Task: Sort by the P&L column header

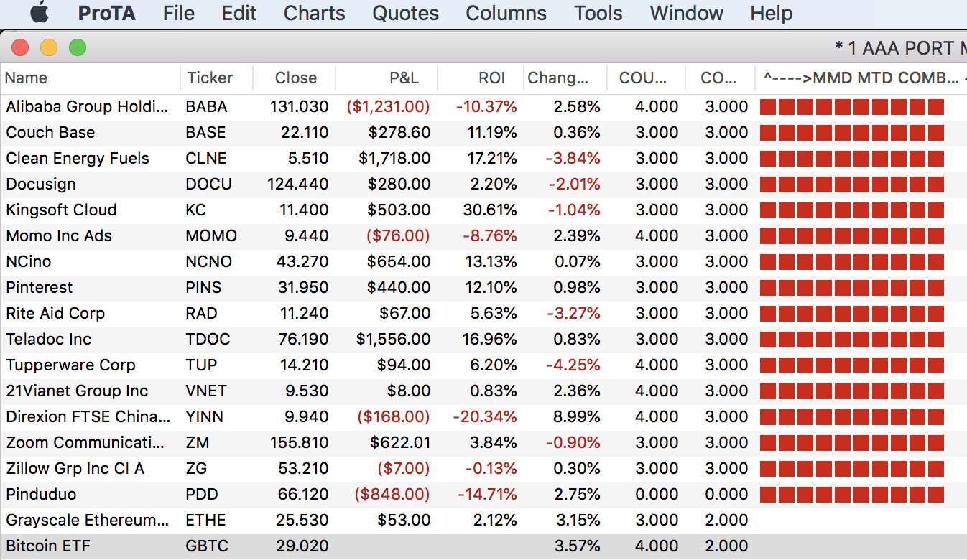Action: click(403, 78)
